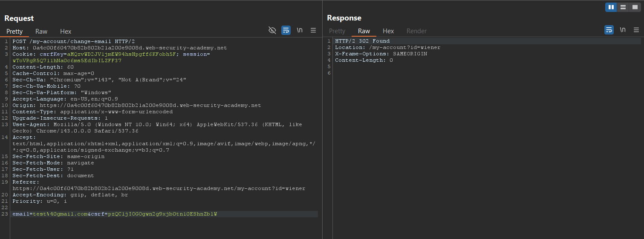This screenshot has height=239, width=644.
Task: Click the csrf token value in request body
Action: (x=162, y=214)
